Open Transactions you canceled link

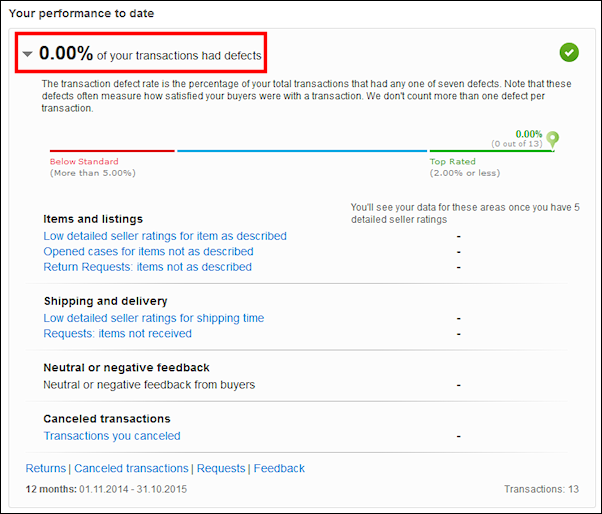tap(112, 435)
